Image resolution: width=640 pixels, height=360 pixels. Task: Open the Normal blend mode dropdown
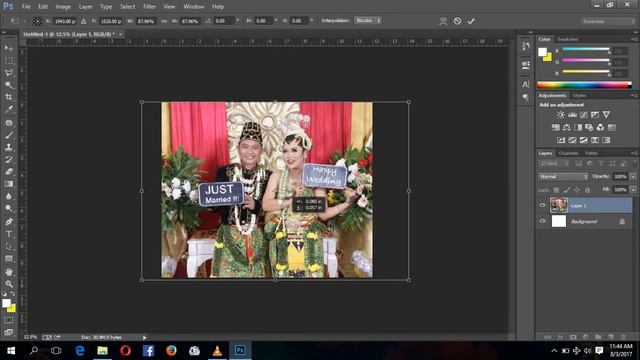[x=563, y=176]
